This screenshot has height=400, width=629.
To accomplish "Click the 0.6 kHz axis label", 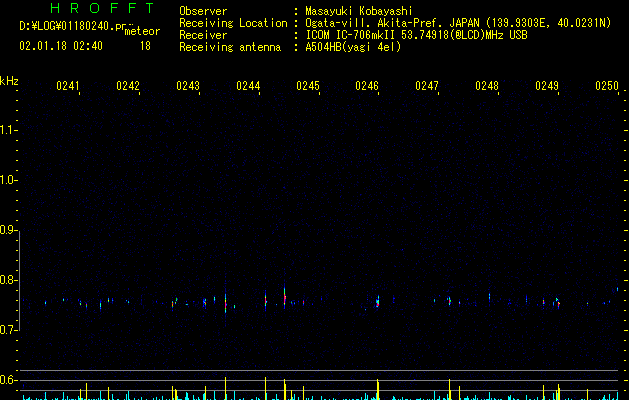I will coord(8,380).
